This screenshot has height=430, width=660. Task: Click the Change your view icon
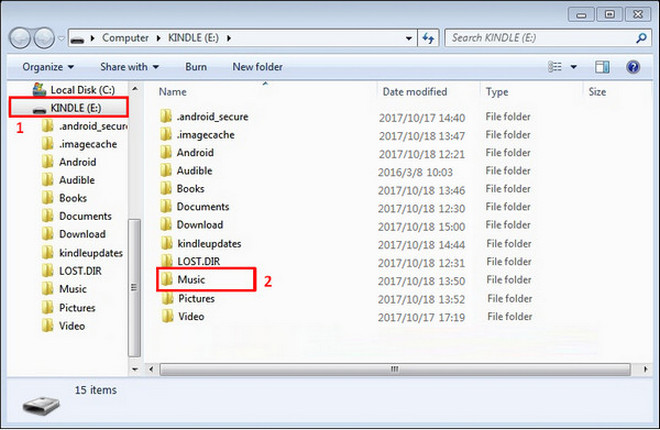pyautogui.click(x=554, y=67)
